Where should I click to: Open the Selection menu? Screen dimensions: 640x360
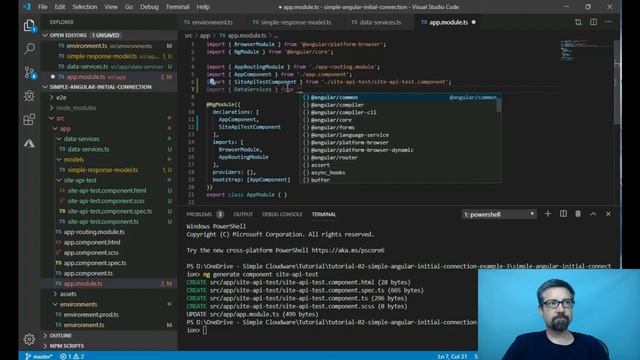click(x=84, y=7)
